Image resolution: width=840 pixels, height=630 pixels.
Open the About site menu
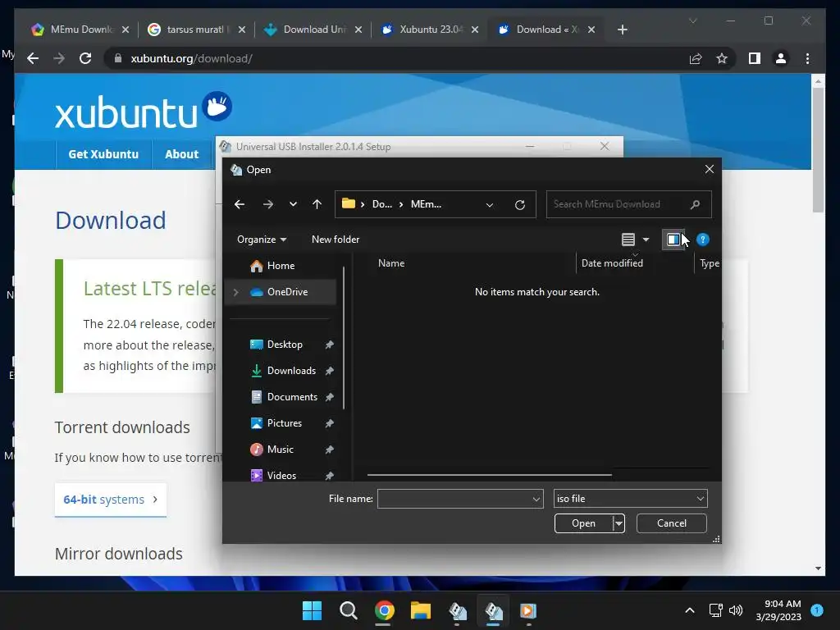(181, 154)
